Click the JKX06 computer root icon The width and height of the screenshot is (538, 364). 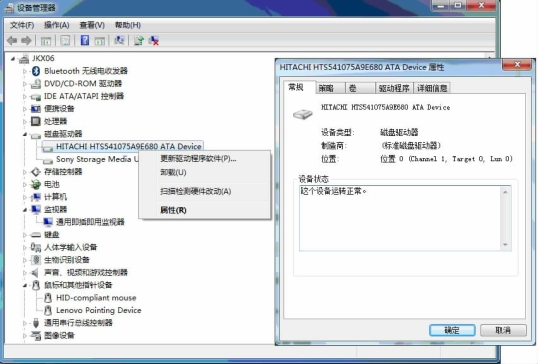[24, 59]
